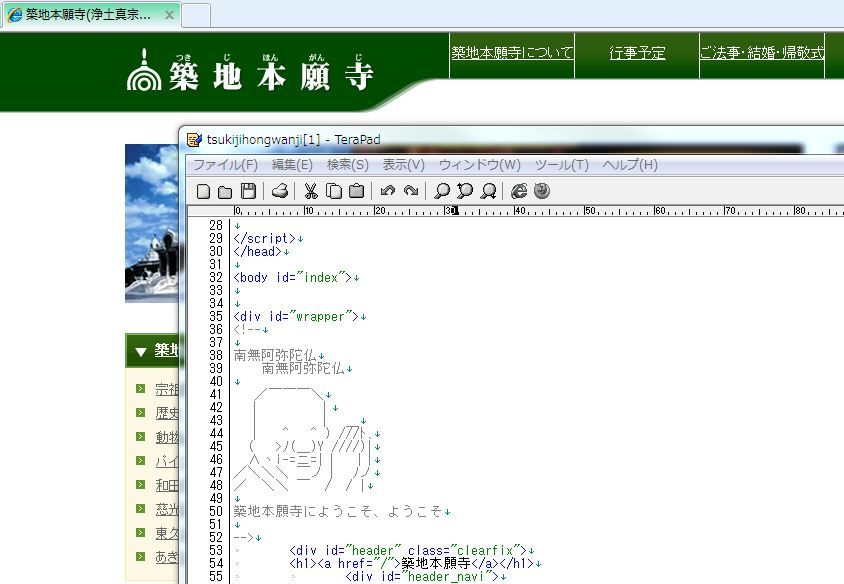Viewport: 844px width, 584px height.
Task: Click the --> comment end on line 52
Action: [x=244, y=538]
